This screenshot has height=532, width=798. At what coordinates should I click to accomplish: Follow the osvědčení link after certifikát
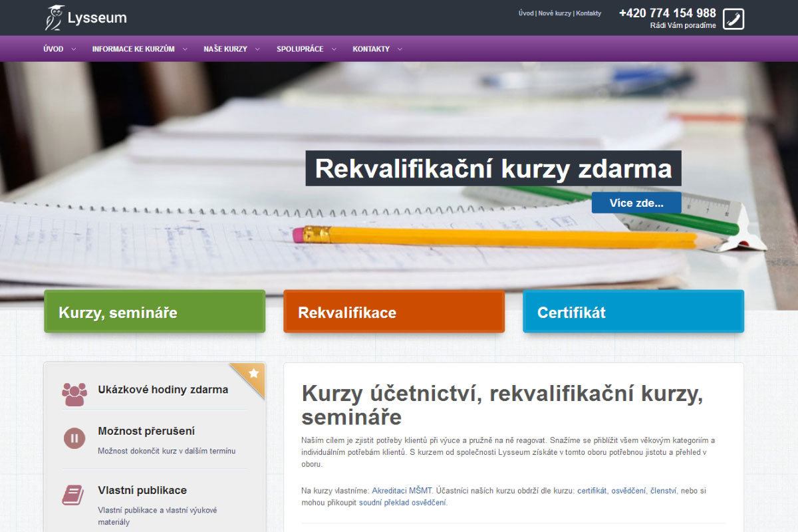pos(628,491)
